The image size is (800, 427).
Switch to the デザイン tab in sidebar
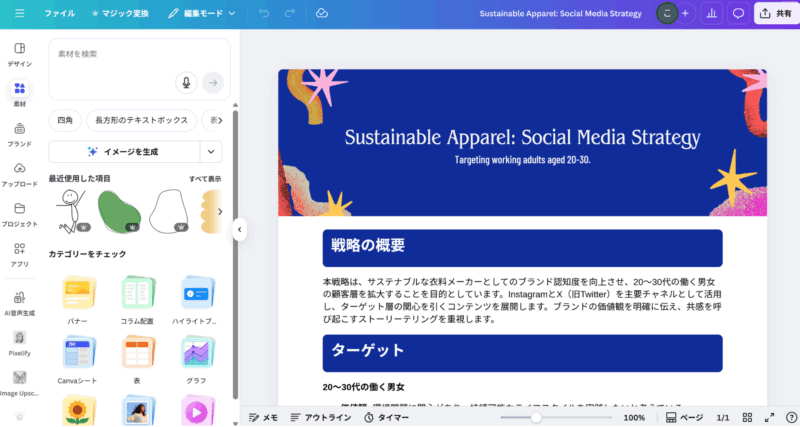[x=19, y=53]
